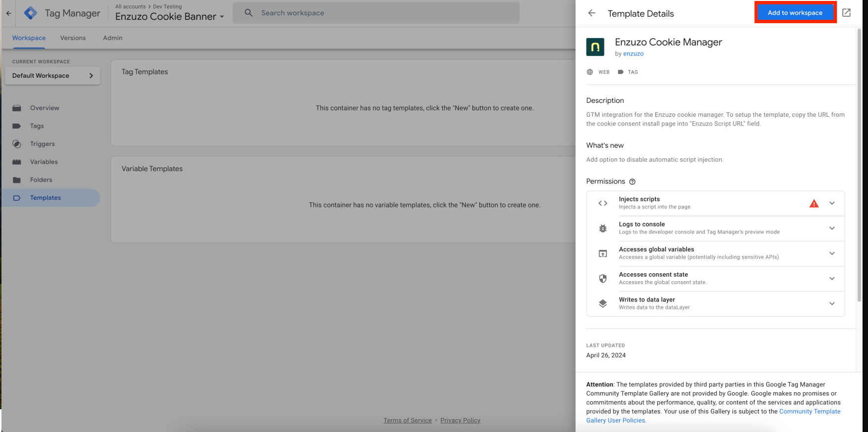
Task: Click the Tag Templates heading
Action: (x=145, y=72)
